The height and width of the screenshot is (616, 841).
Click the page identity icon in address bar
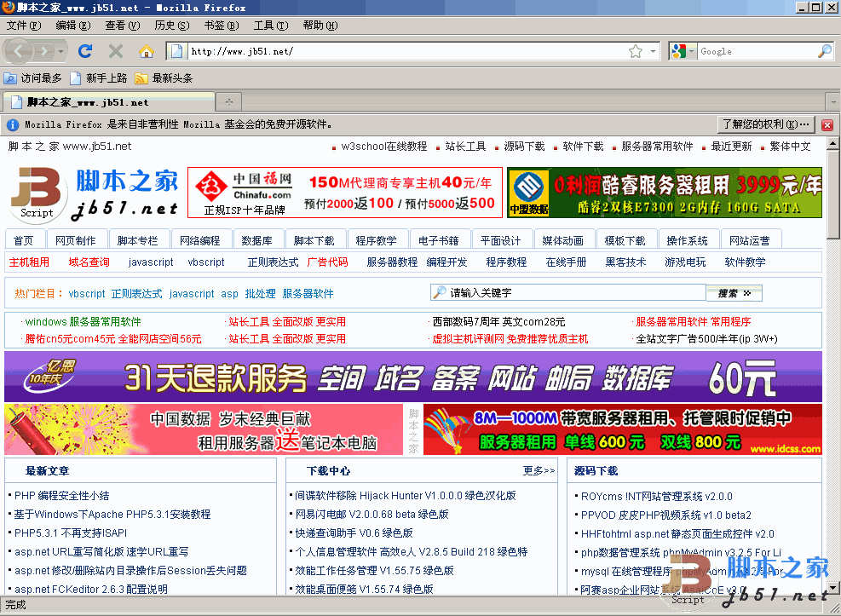176,51
